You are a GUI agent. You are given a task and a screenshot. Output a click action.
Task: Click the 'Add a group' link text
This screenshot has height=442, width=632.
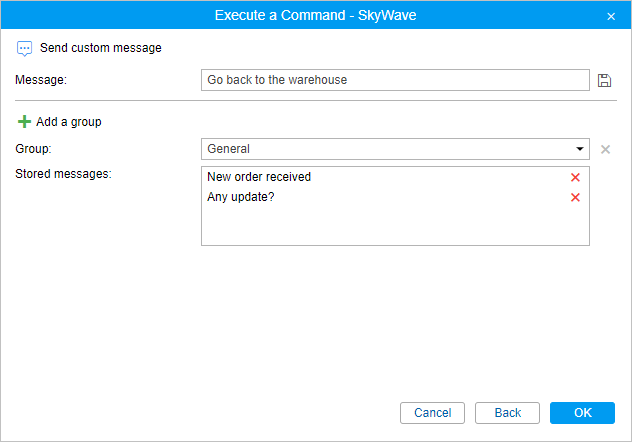[68, 122]
